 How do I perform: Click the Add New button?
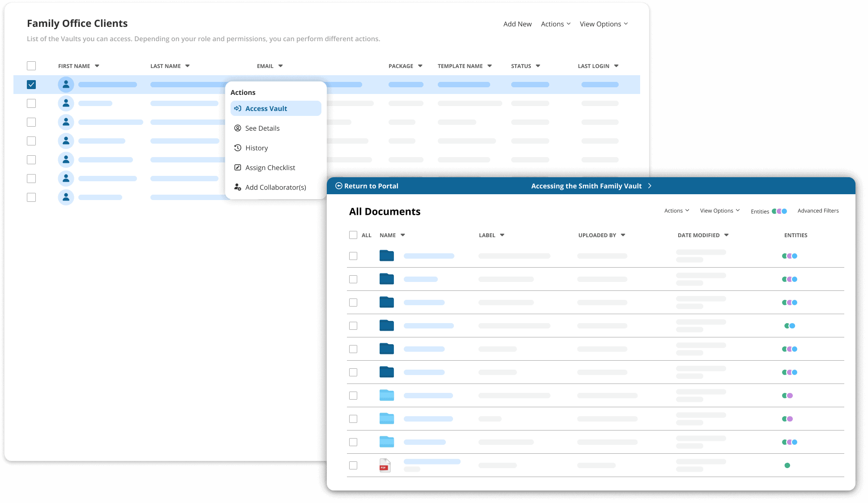tap(517, 24)
